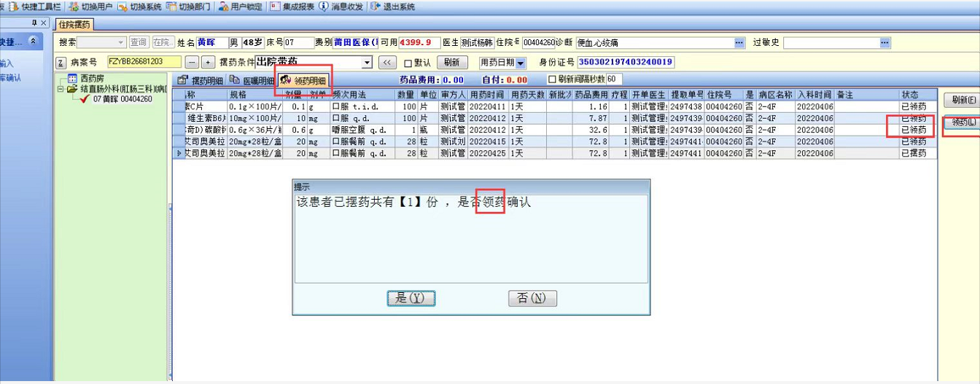
Task: Collapse the 结直肠外科 tree node
Action: [61, 89]
